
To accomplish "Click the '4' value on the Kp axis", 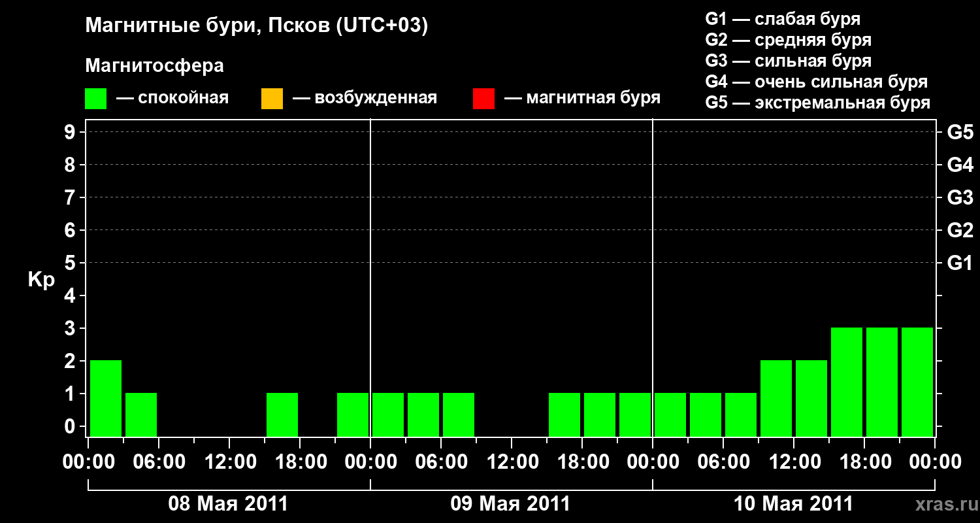I will 71,295.
